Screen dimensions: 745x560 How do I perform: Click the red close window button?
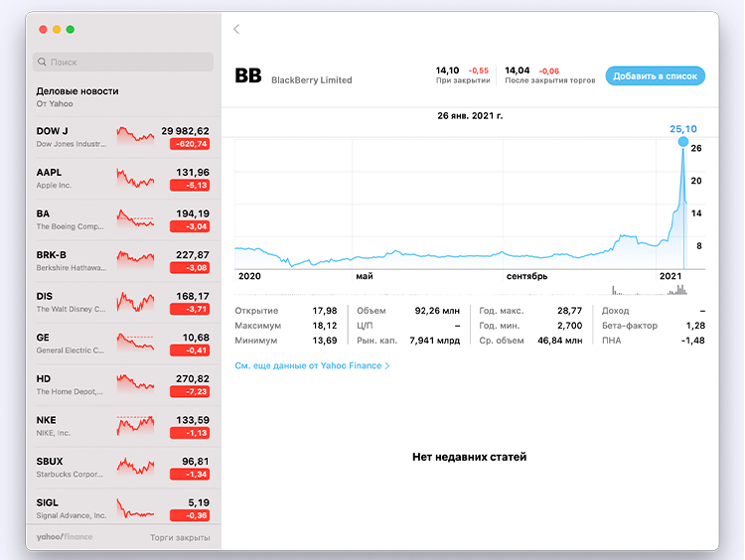tap(43, 30)
